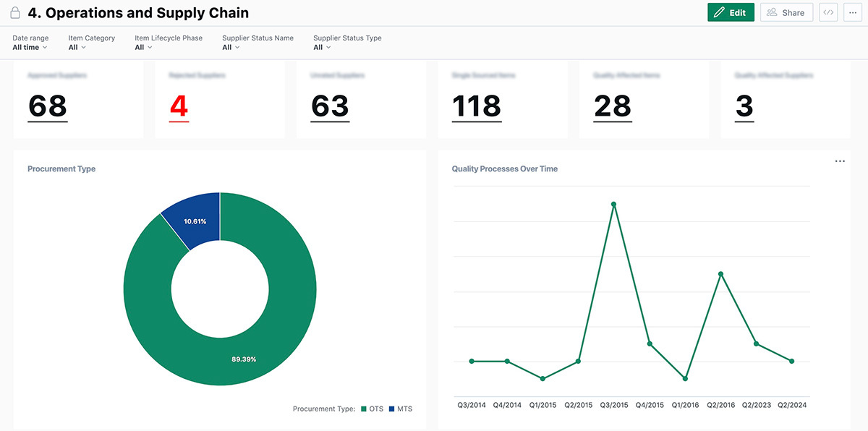Open the embed code icon button
The width and height of the screenshot is (868, 431).
click(828, 12)
